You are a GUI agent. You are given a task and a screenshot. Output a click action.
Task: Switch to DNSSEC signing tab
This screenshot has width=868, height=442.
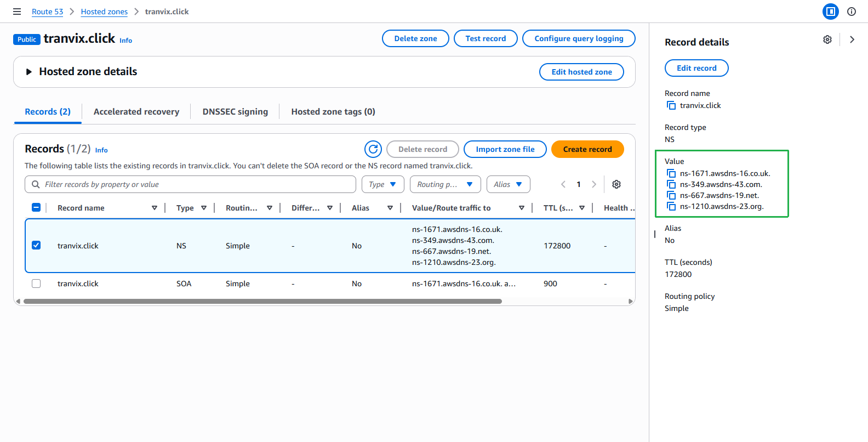235,112
